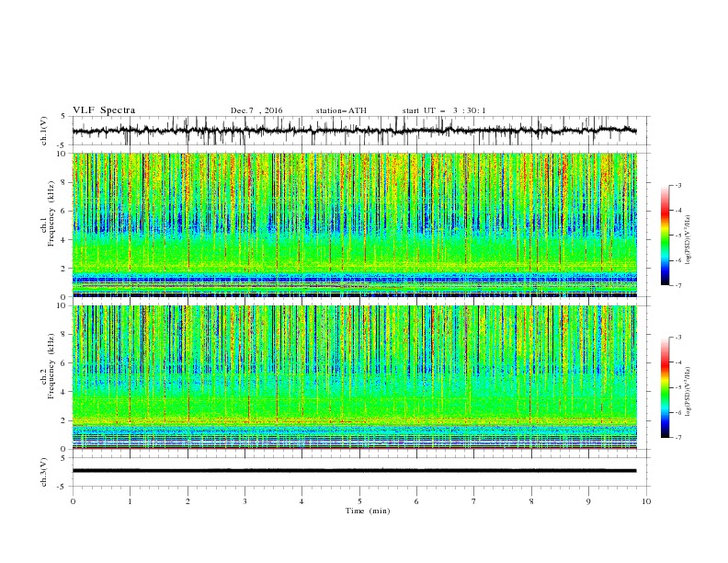Click the "ch.3(V)" waveform axis label

click(44, 472)
